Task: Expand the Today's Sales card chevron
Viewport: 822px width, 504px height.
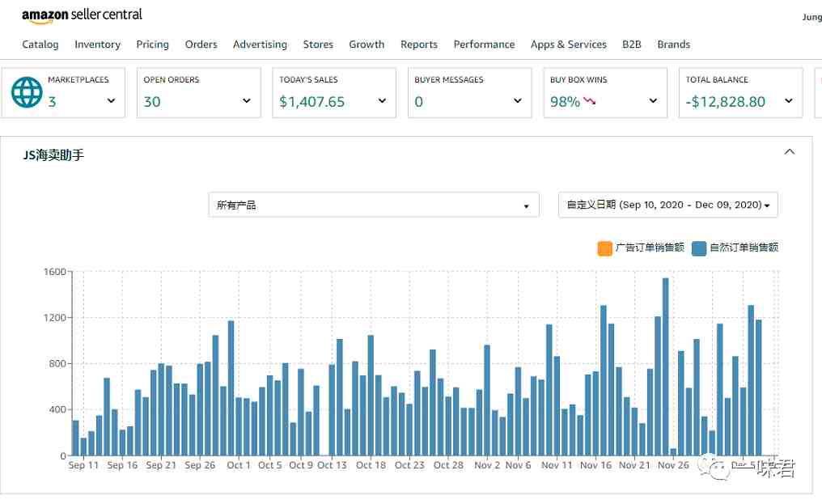Action: tap(382, 100)
